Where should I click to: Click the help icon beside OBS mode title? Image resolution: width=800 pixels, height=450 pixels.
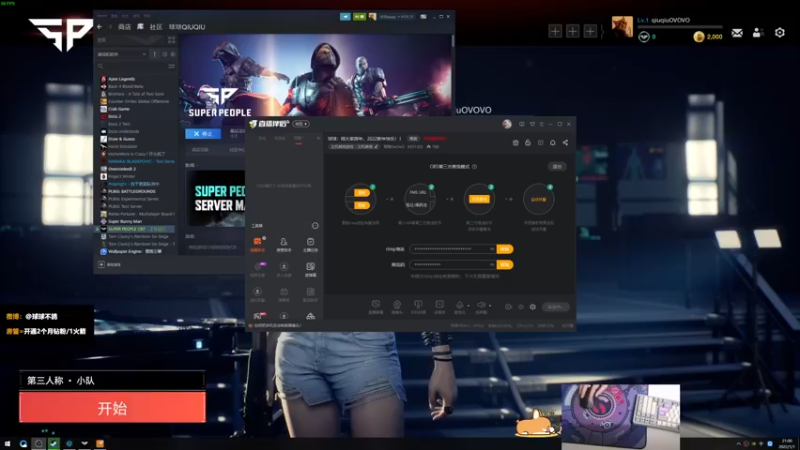coord(474,166)
